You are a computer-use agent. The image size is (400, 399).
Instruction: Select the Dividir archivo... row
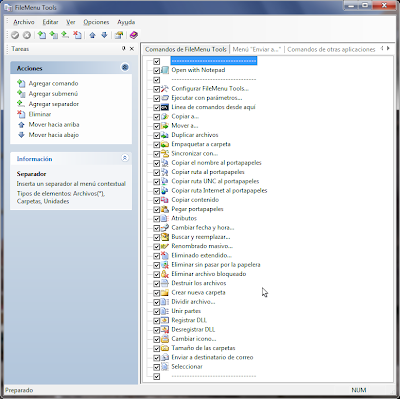pos(193,302)
